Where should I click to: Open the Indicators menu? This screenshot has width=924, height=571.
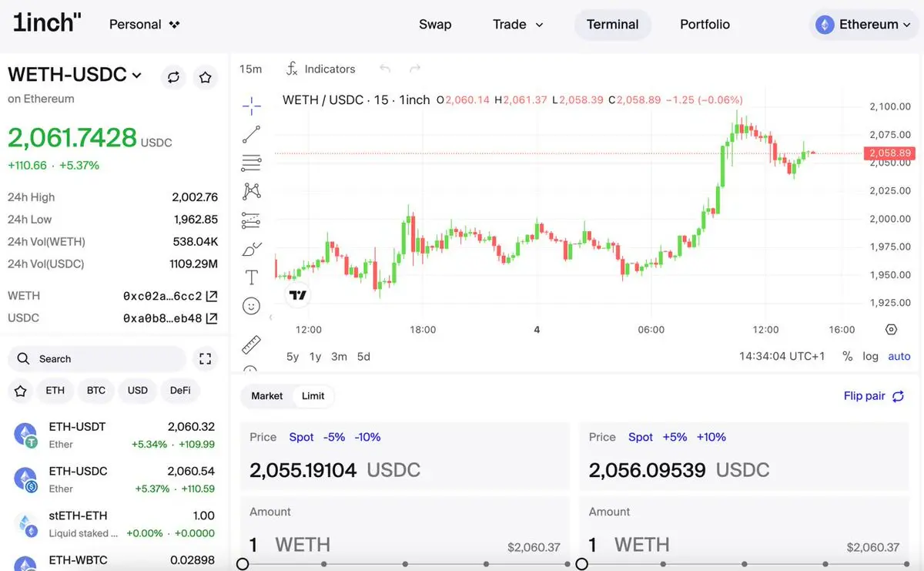[320, 69]
